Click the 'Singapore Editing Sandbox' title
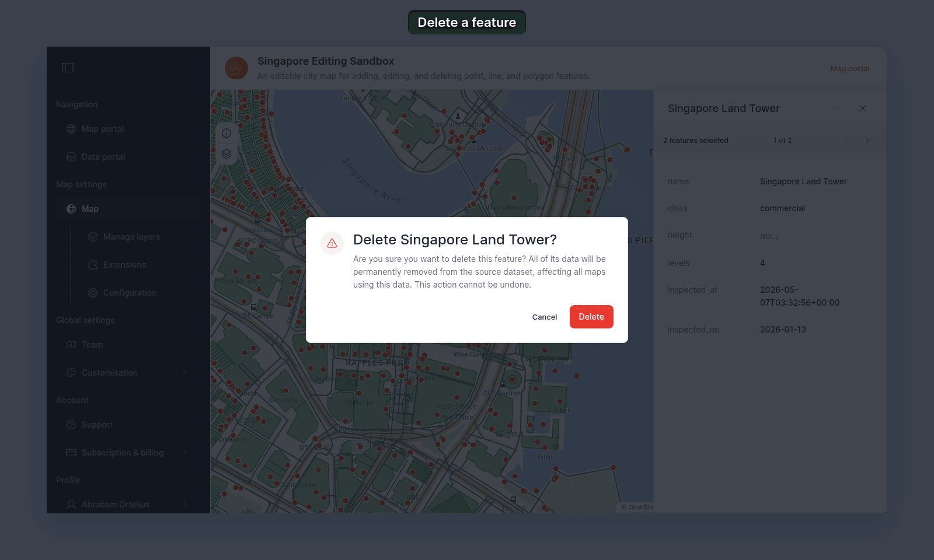Viewport: 934px width, 560px height. coord(326,61)
